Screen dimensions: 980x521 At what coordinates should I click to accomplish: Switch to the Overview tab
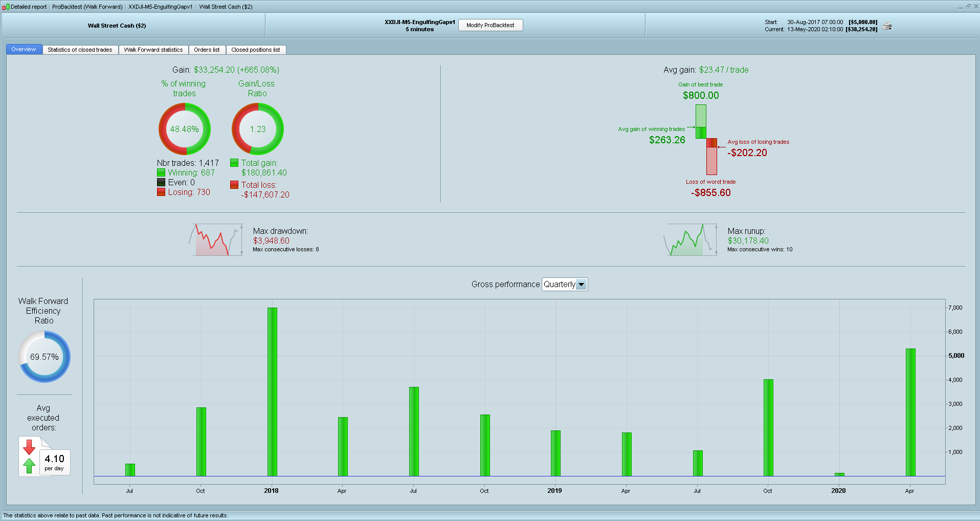pos(24,50)
